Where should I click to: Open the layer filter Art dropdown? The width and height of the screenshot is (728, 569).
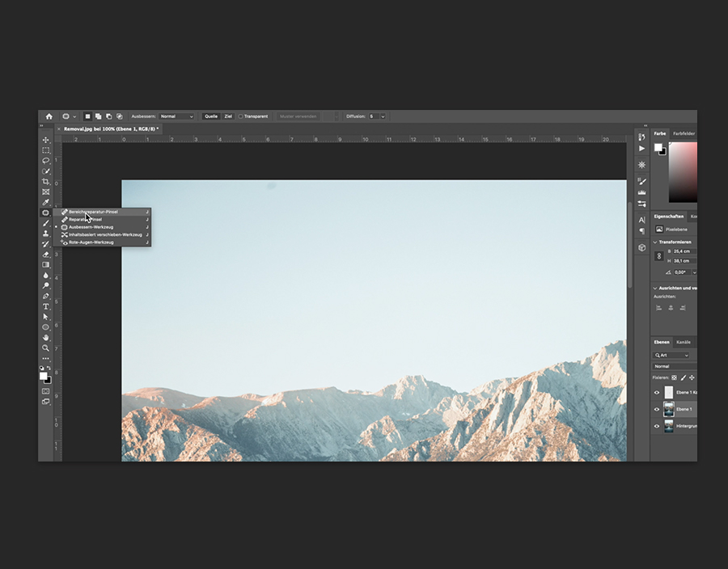pos(671,355)
